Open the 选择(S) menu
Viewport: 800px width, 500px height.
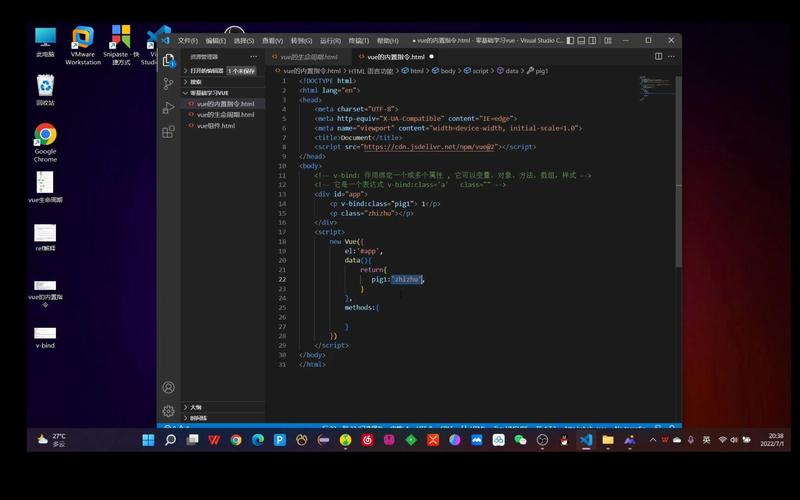pos(244,41)
